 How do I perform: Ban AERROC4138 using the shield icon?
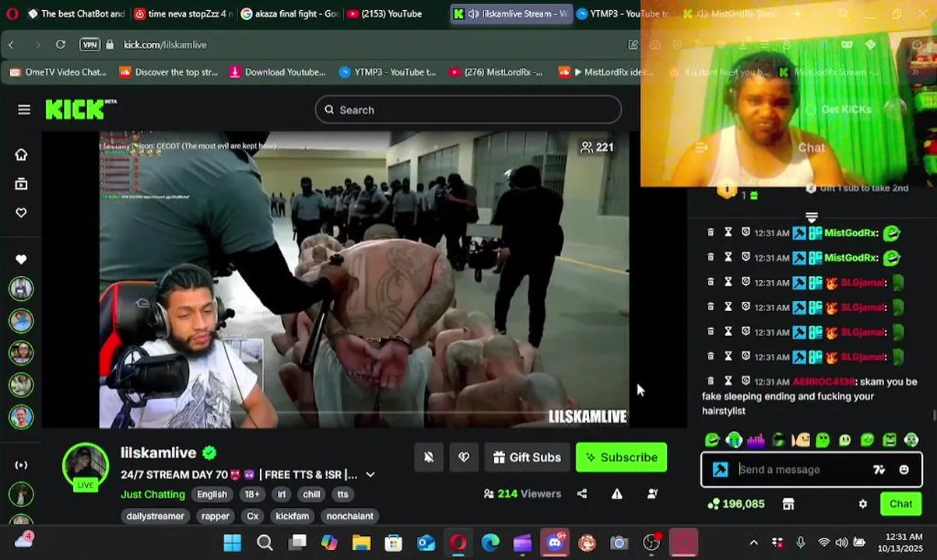tap(746, 381)
